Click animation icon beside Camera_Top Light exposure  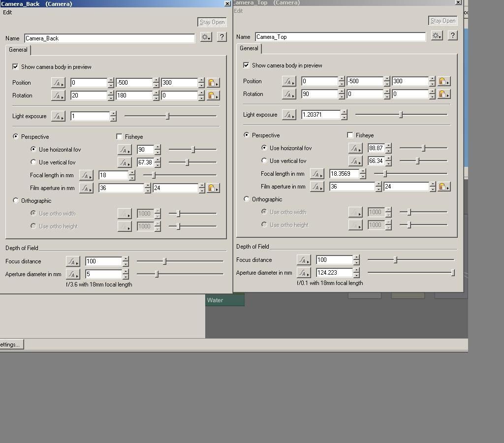(x=289, y=115)
